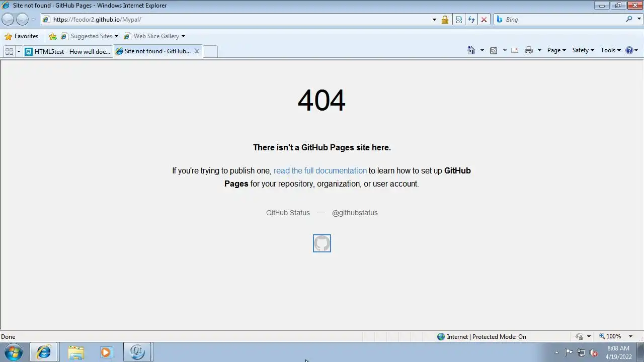Image resolution: width=644 pixels, height=362 pixels.
Task: Click the browser Forward arrow button
Action: click(x=22, y=20)
